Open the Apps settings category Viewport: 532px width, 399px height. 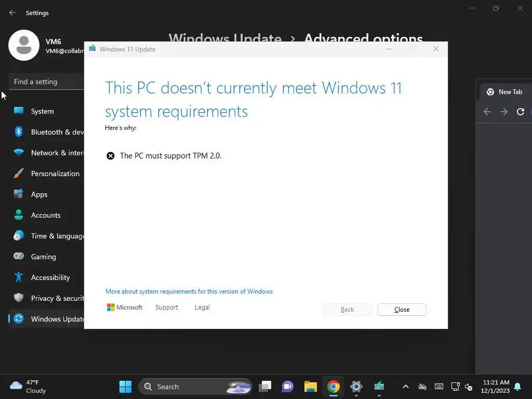[46, 194]
